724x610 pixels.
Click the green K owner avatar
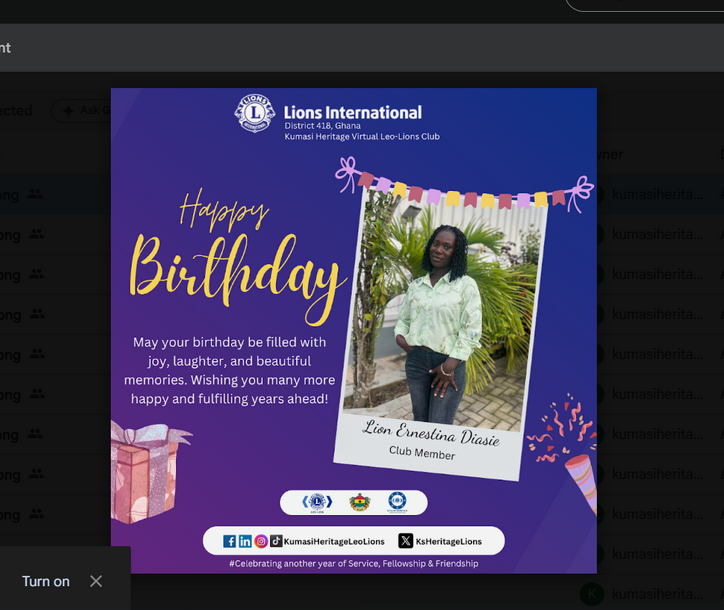[x=592, y=594]
